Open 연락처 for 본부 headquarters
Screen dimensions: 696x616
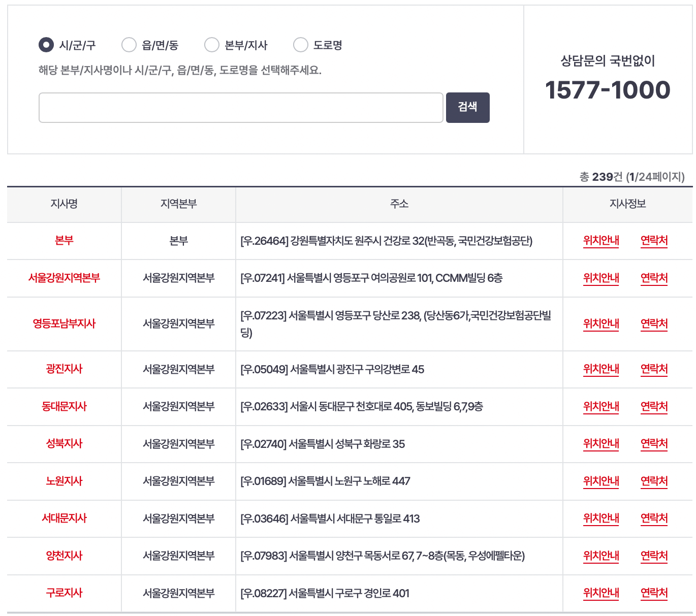(654, 241)
